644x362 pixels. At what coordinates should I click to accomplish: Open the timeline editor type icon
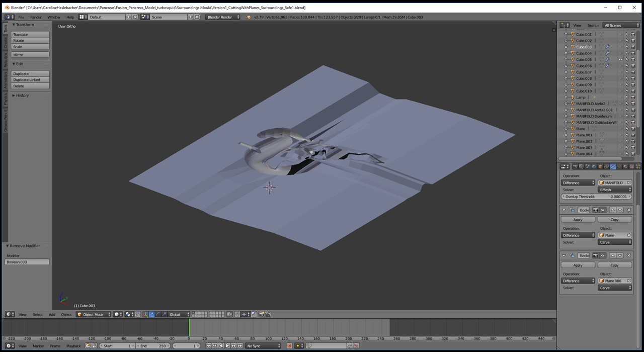point(10,345)
